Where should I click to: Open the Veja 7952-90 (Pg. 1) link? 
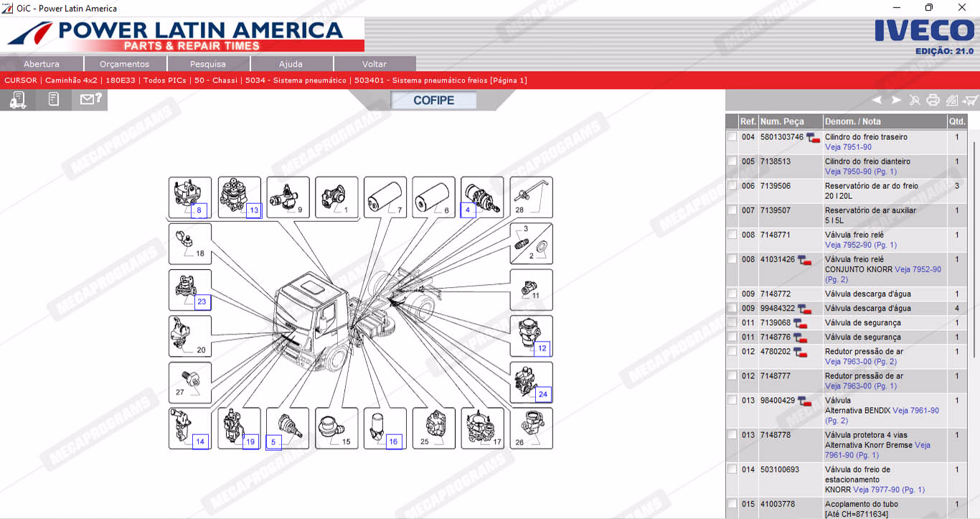click(861, 245)
